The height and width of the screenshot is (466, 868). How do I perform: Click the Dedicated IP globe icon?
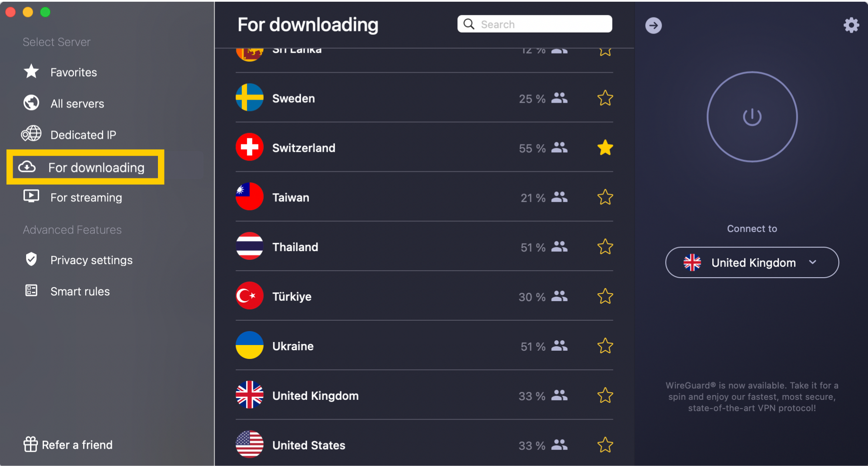pos(31,134)
